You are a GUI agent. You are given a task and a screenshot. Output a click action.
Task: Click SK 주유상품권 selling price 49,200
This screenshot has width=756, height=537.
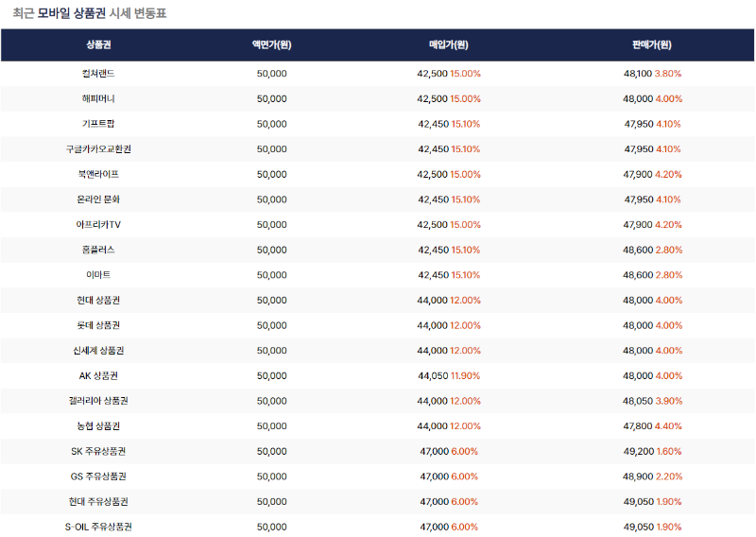[639, 451]
